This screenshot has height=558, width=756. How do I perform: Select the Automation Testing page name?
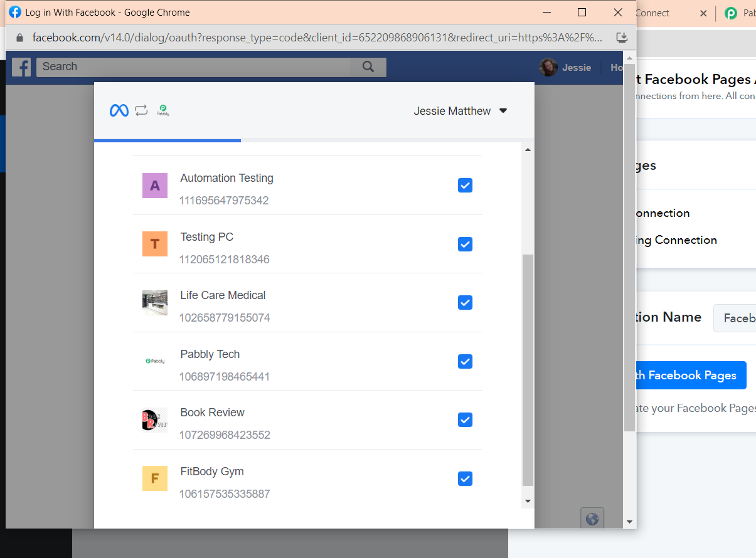226,178
